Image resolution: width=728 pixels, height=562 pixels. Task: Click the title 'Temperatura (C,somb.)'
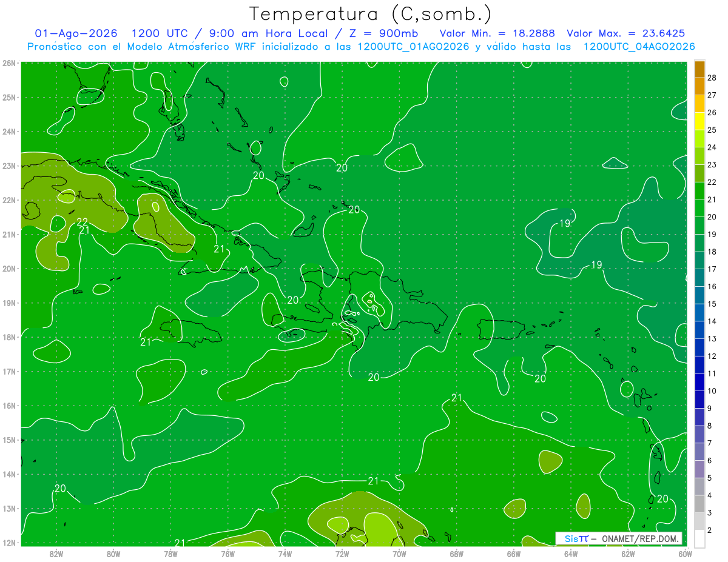click(371, 14)
